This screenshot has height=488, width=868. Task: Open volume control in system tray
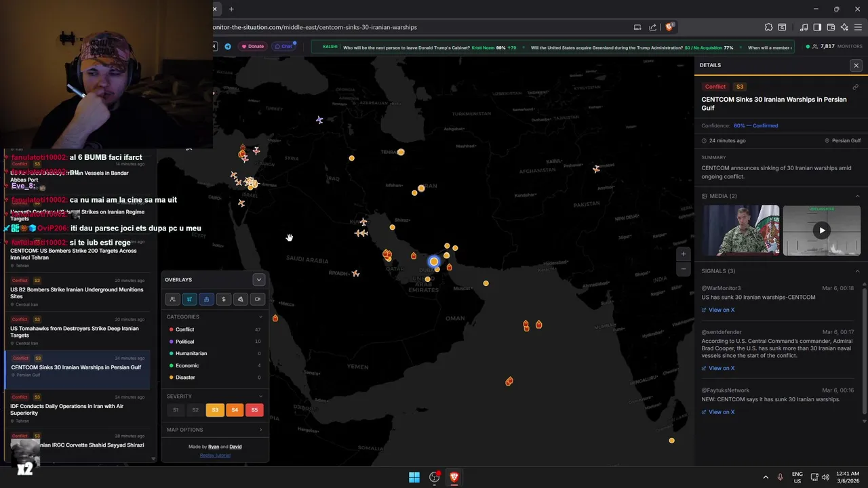click(x=825, y=477)
